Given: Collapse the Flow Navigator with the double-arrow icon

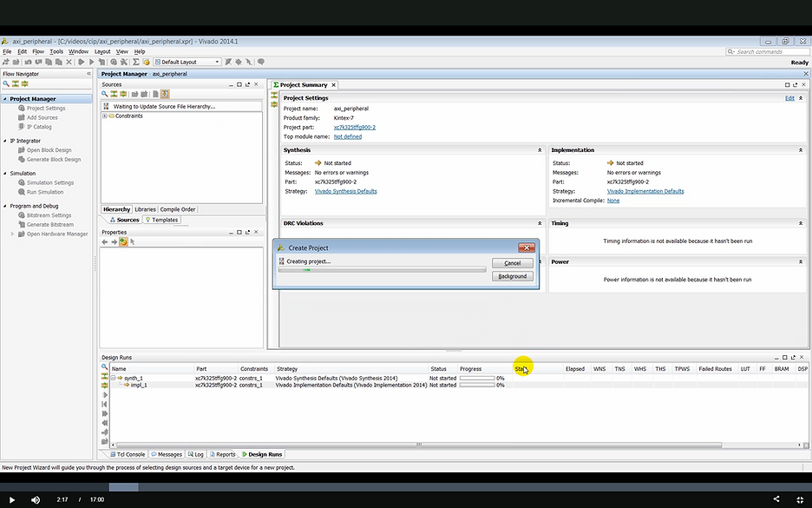Looking at the screenshot, I should [88, 74].
